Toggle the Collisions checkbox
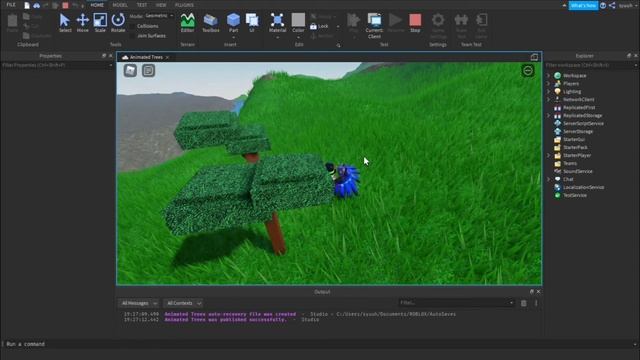 tap(133, 26)
